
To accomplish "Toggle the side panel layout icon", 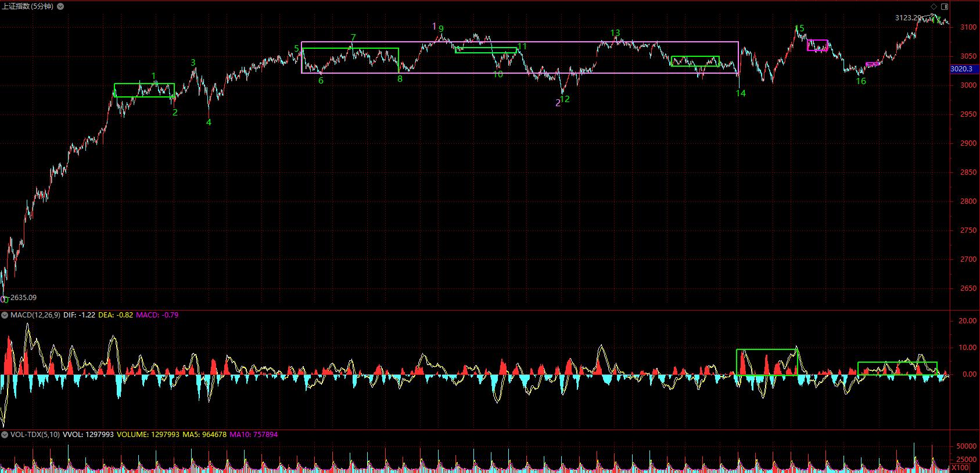I will point(944,6).
